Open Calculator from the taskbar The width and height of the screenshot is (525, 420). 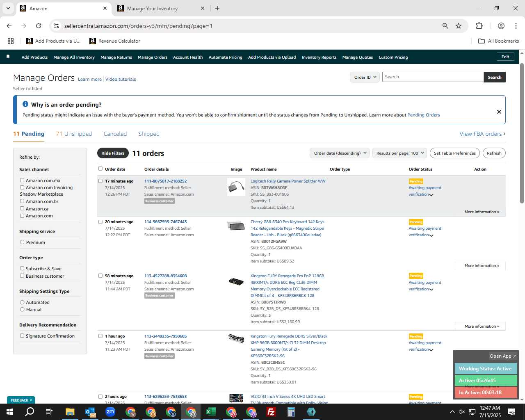pos(291,412)
